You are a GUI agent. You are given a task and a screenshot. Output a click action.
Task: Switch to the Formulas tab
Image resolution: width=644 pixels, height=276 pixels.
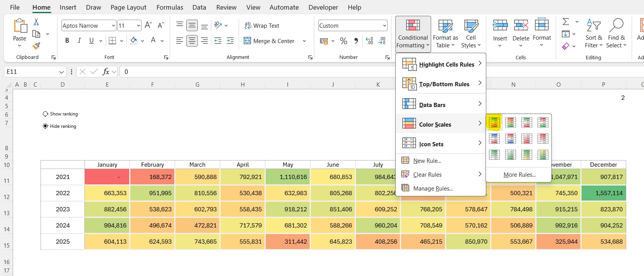[170, 7]
